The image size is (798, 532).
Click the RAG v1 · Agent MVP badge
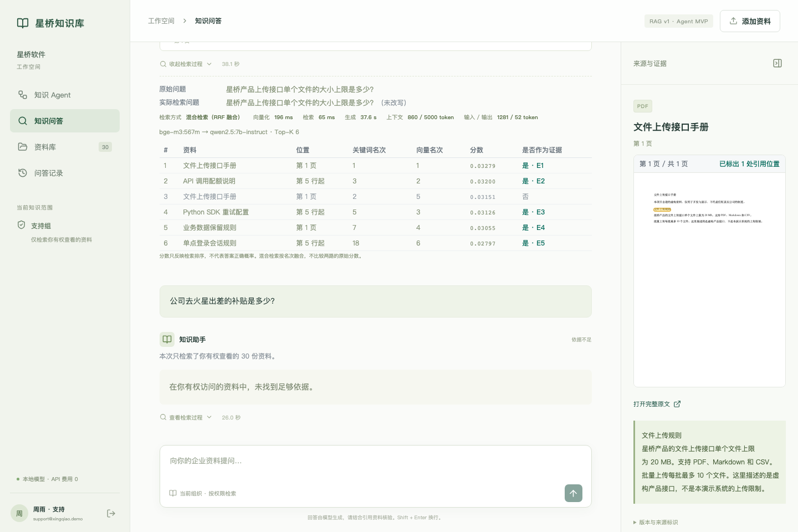pyautogui.click(x=679, y=21)
